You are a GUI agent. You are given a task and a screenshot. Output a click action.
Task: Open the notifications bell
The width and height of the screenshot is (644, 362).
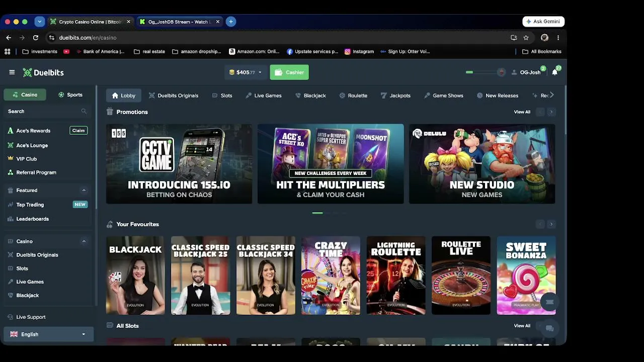coord(554,72)
